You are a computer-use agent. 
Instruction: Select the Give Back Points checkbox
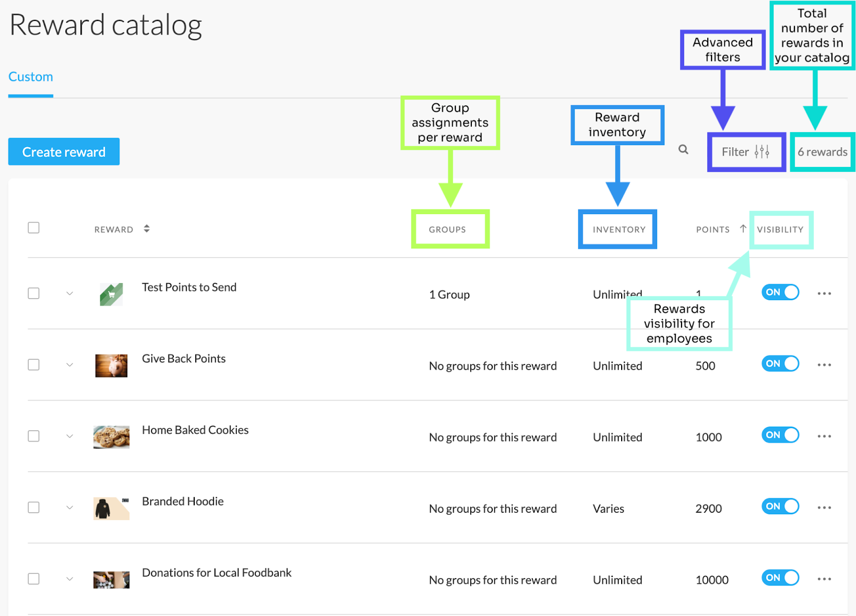coord(34,364)
